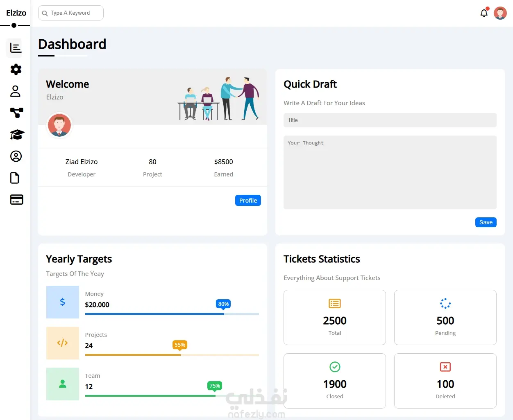The image size is (513, 420).
Task: Focus the Type A Keyword search box
Action: point(71,13)
